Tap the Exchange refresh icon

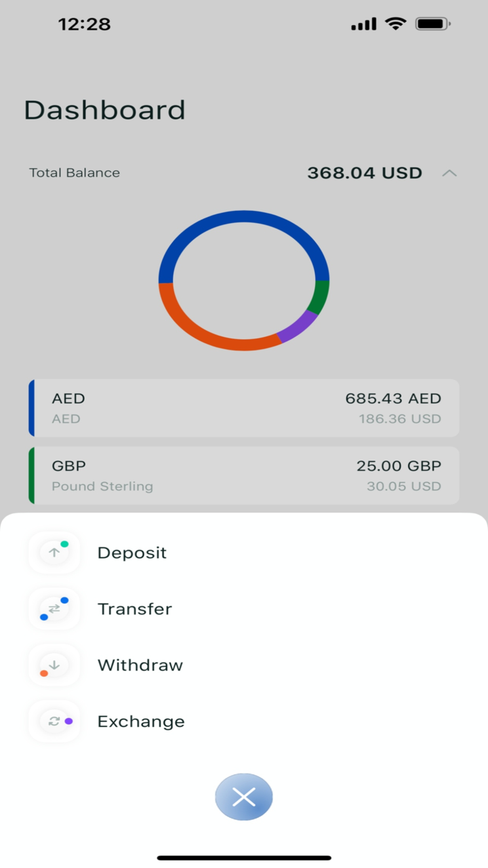(x=54, y=722)
